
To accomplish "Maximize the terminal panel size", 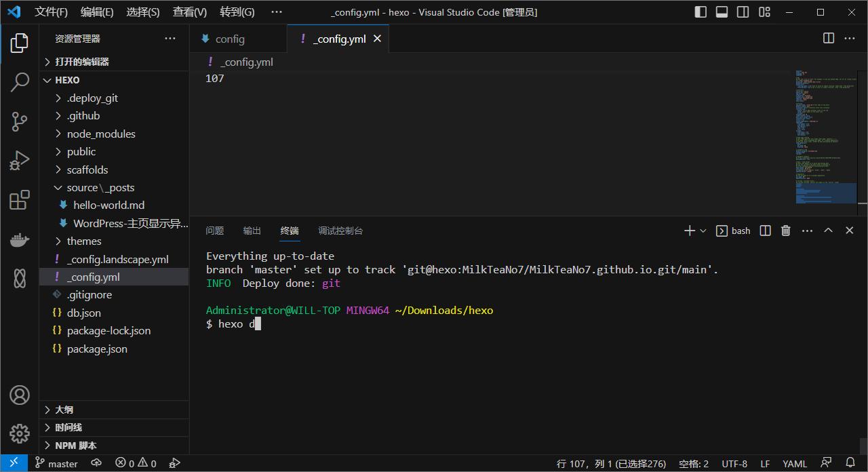I will tap(828, 231).
